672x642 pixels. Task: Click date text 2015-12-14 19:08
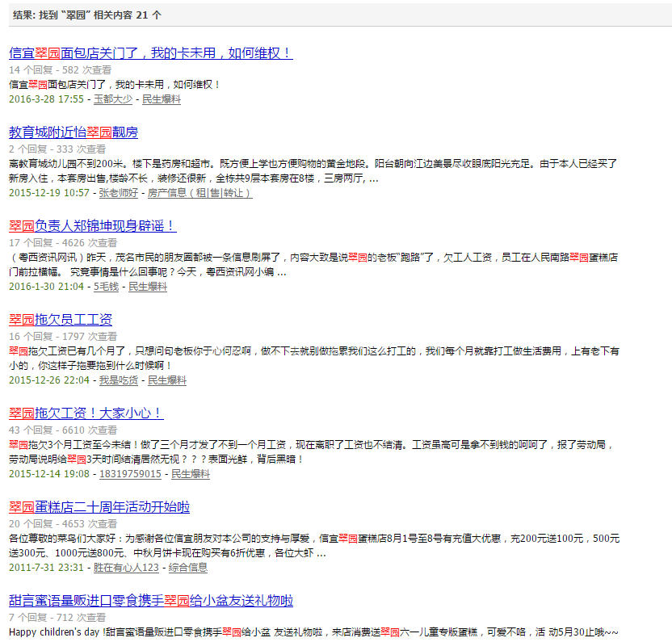[49, 474]
